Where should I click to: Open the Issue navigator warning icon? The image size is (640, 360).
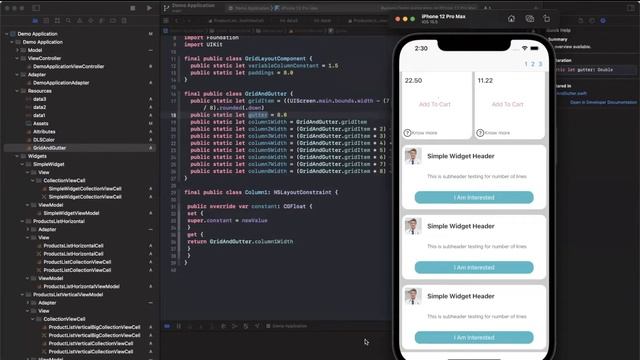point(80,20)
